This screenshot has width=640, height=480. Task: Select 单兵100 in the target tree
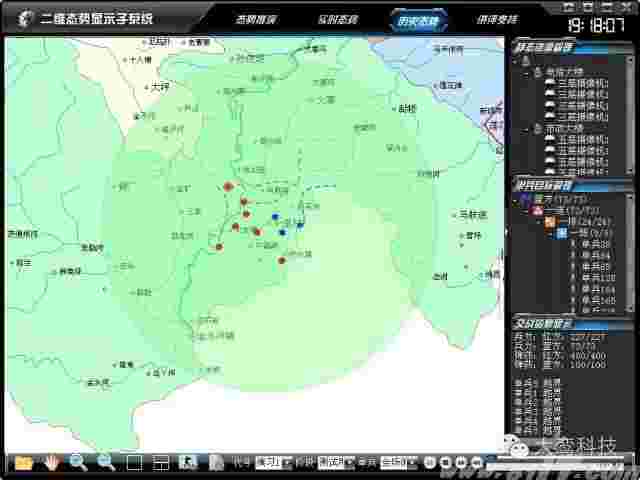pos(598,277)
